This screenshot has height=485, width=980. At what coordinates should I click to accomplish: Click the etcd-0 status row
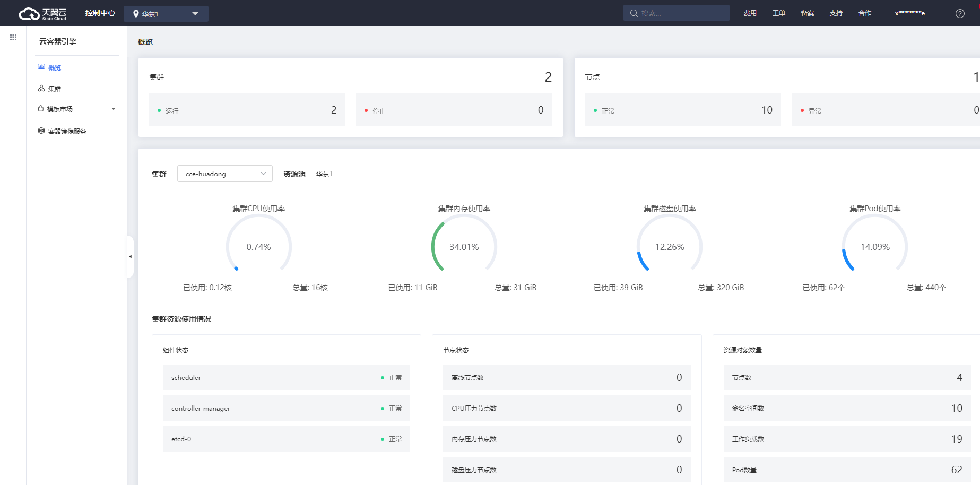[287, 439]
